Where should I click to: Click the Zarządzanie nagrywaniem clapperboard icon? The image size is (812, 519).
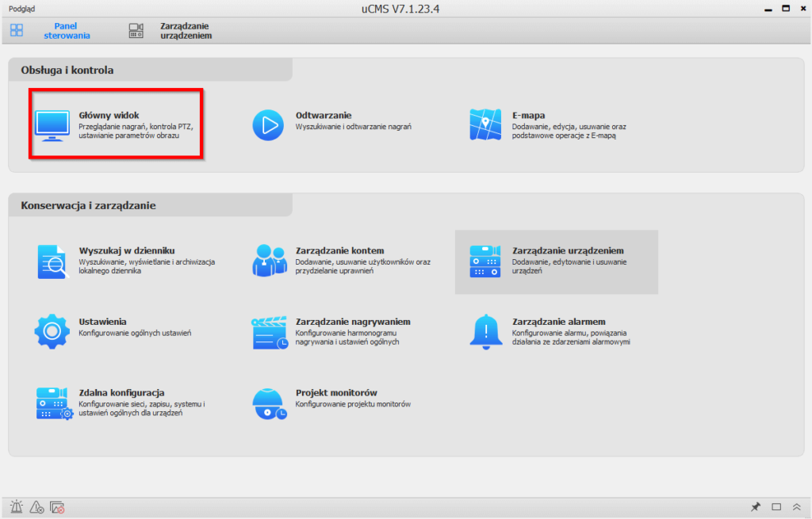(269, 332)
